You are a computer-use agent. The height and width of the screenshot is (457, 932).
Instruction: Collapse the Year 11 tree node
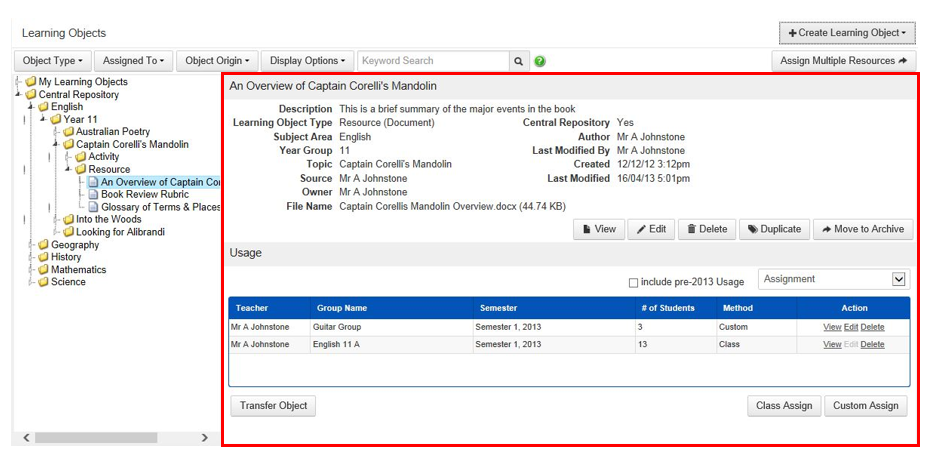tap(43, 119)
